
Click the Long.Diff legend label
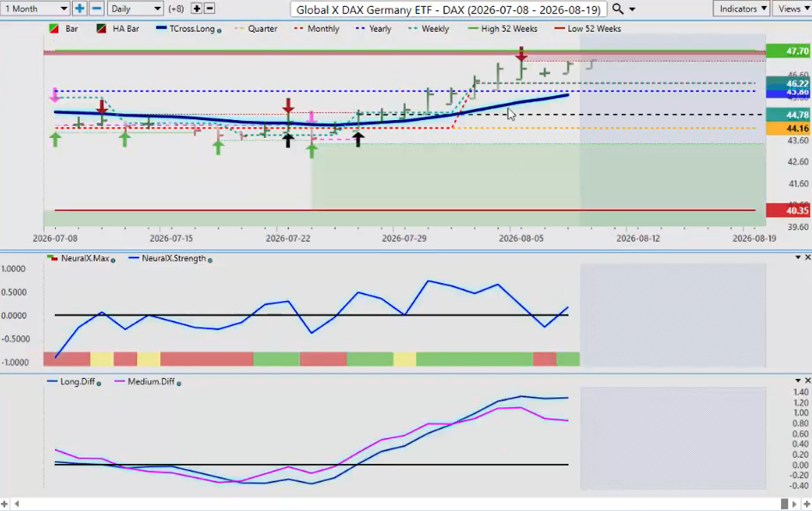click(x=77, y=382)
